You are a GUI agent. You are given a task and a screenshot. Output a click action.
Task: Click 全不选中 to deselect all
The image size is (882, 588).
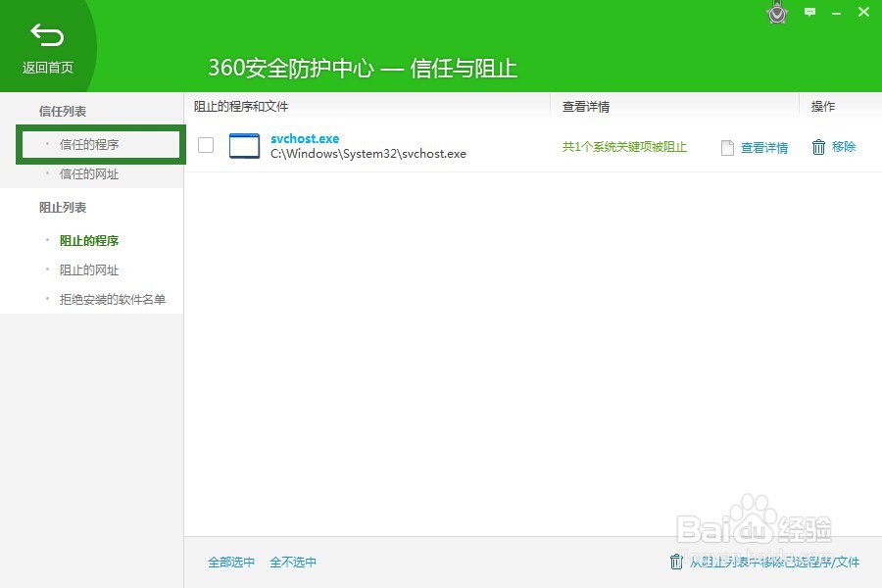(293, 563)
